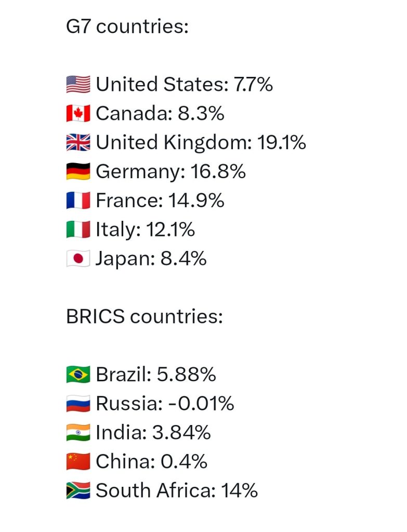Click the "Russia: -0.01%" text
This screenshot has height=532, width=407.
tap(165, 404)
